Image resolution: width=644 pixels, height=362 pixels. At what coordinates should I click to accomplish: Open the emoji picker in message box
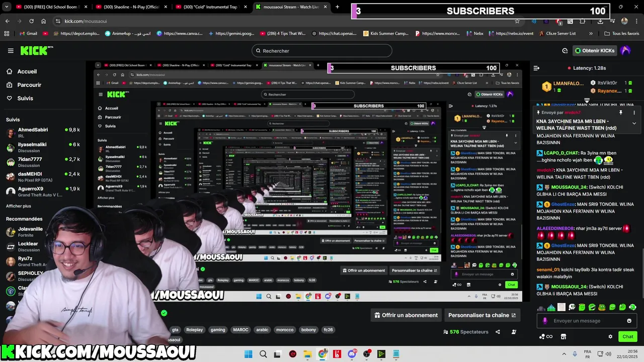tap(629, 321)
